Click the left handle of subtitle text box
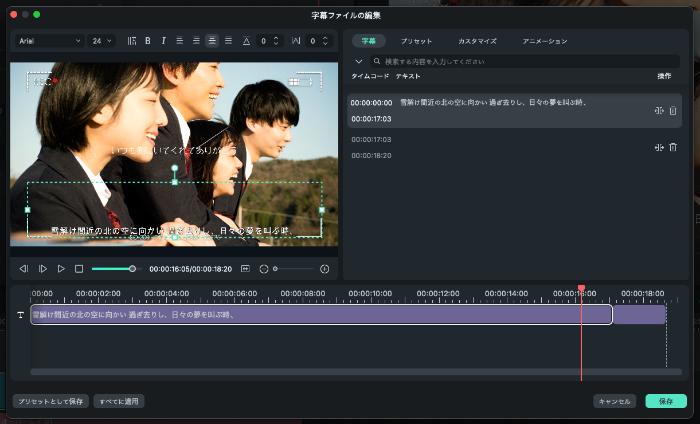Viewport: 700px width, 424px height. pyautogui.click(x=28, y=210)
